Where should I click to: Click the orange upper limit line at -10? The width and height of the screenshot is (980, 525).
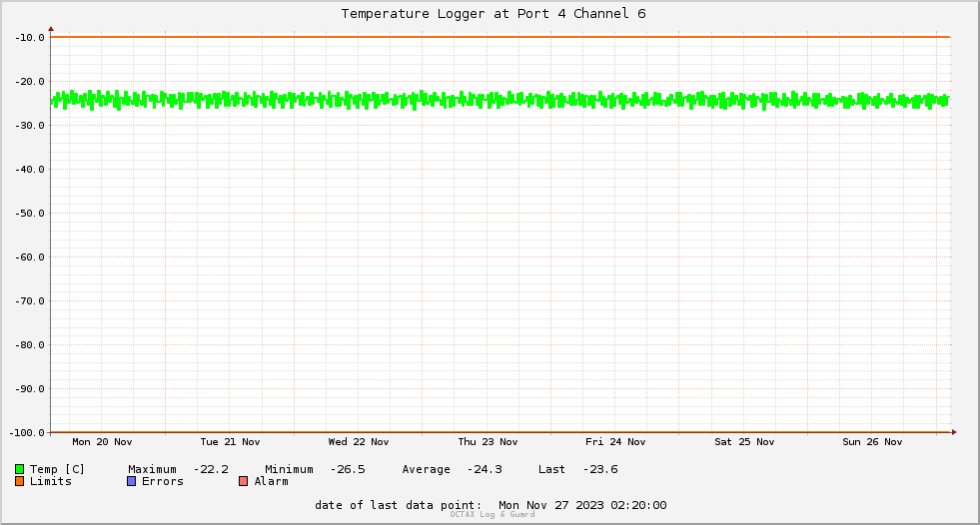[x=500, y=37]
